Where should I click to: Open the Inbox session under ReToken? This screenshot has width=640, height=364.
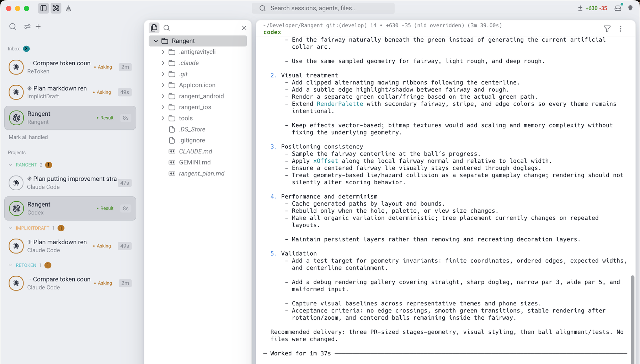[70, 67]
